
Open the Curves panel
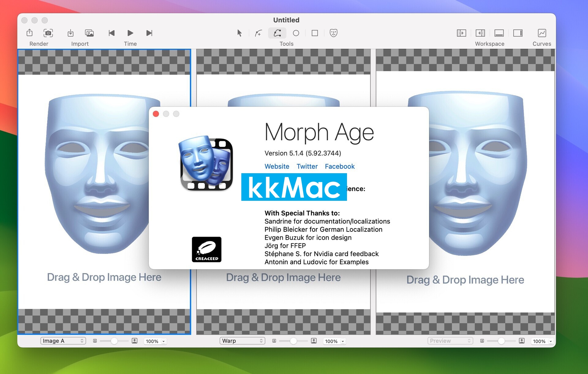tap(542, 33)
